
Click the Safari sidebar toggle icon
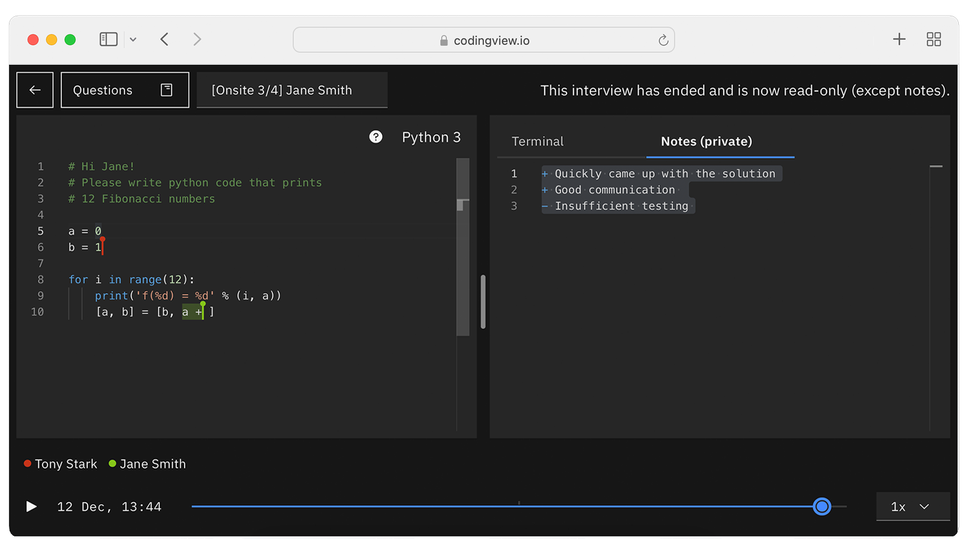pyautogui.click(x=108, y=39)
